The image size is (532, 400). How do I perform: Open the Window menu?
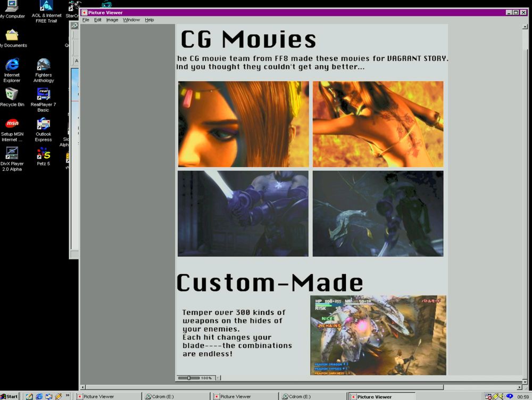pos(131,20)
